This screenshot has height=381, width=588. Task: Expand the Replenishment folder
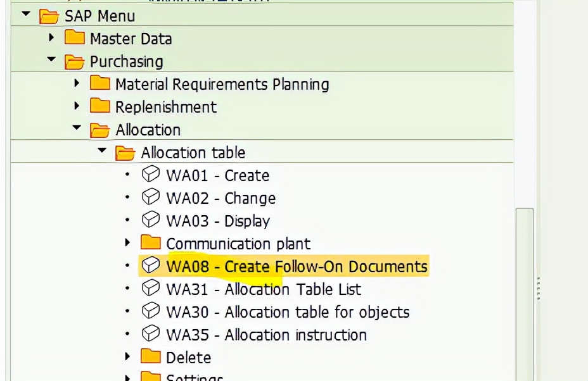[76, 106]
